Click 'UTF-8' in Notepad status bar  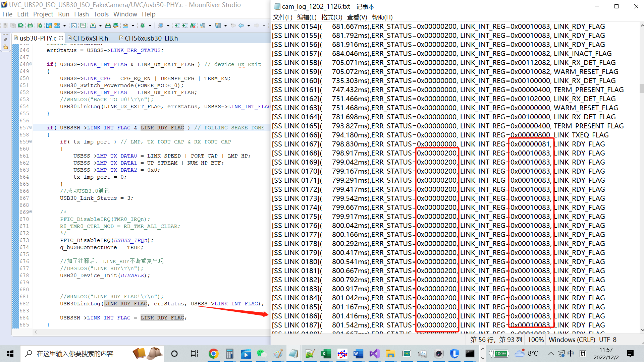click(x=607, y=340)
